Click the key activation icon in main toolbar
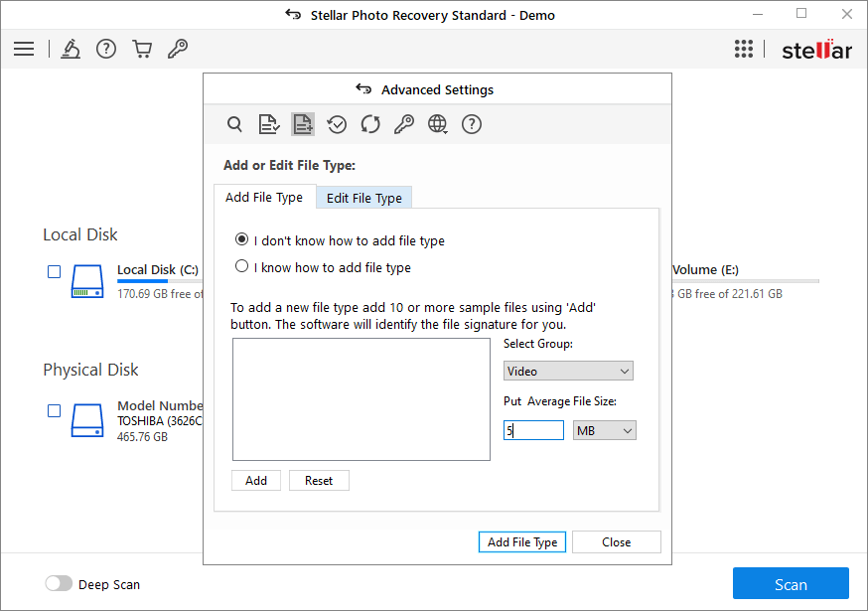This screenshot has width=868, height=611. [178, 49]
